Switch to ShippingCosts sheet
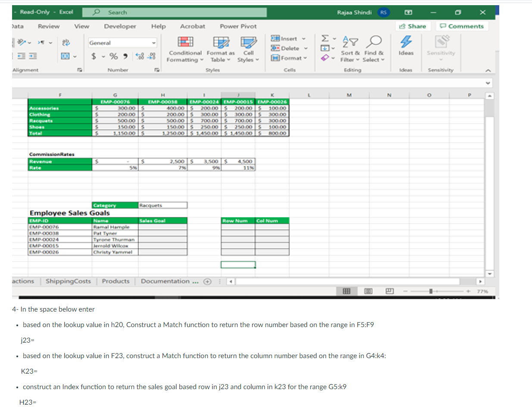 pos(68,281)
